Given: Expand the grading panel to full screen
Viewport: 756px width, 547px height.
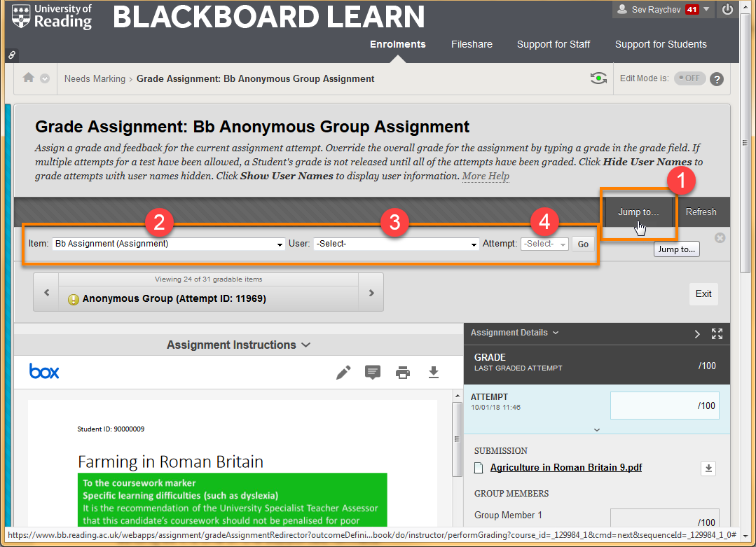Looking at the screenshot, I should [717, 333].
